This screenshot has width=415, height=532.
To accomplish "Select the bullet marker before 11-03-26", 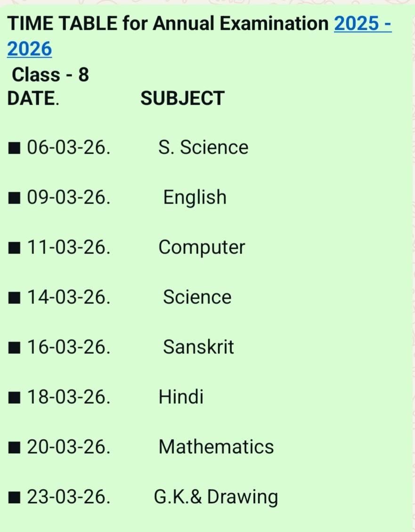I will coord(15,248).
